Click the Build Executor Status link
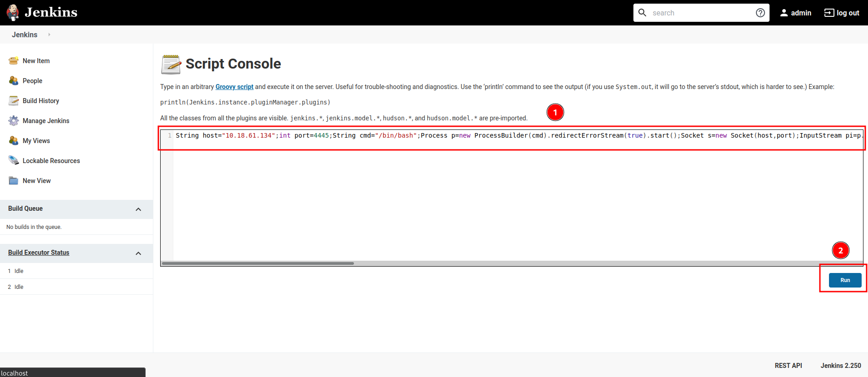 39,253
